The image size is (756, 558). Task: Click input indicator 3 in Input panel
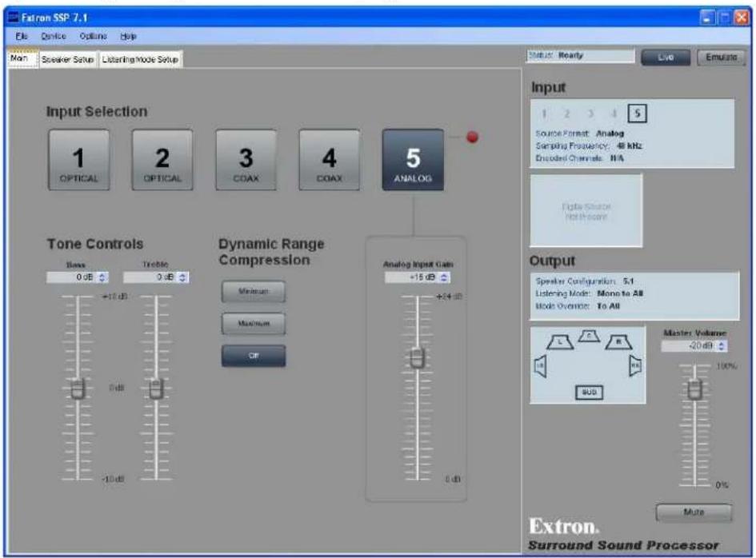tap(590, 114)
